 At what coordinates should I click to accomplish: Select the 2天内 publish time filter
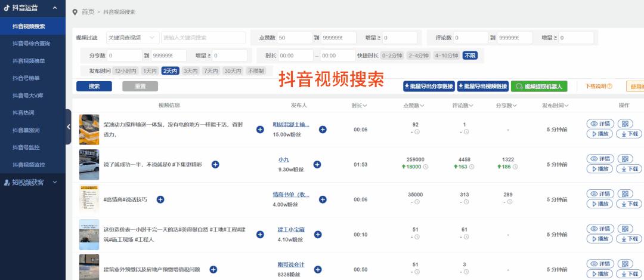[x=170, y=70]
